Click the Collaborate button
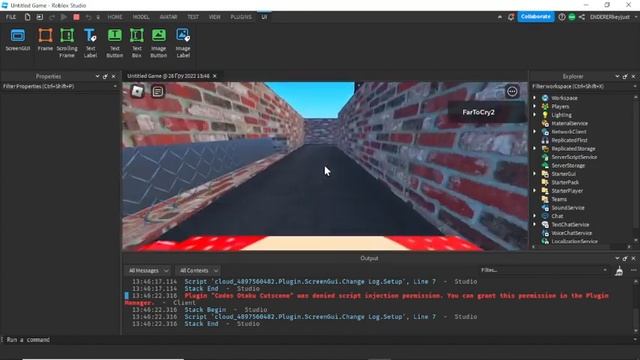The height and width of the screenshot is (360, 640). click(x=536, y=17)
